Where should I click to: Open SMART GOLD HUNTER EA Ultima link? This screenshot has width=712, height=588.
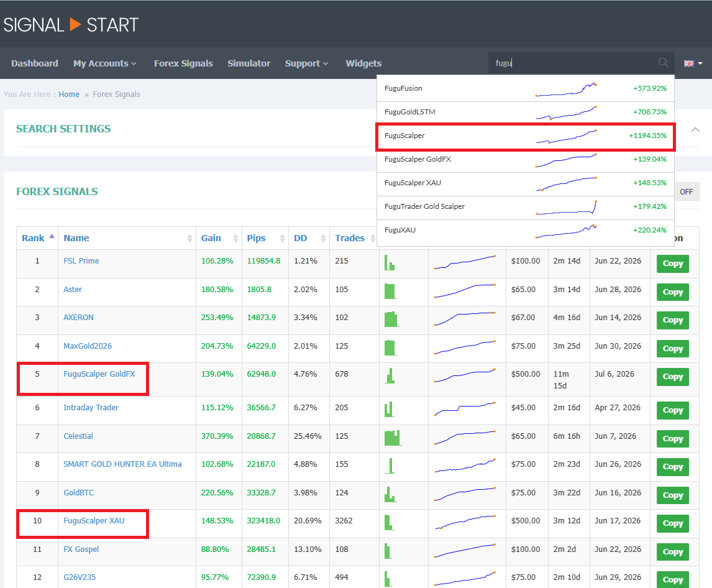[122, 464]
